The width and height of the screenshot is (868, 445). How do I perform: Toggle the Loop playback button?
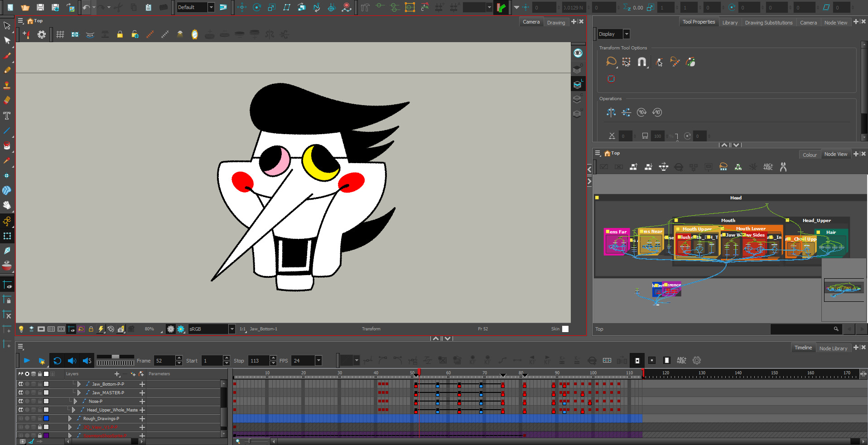[x=57, y=361]
